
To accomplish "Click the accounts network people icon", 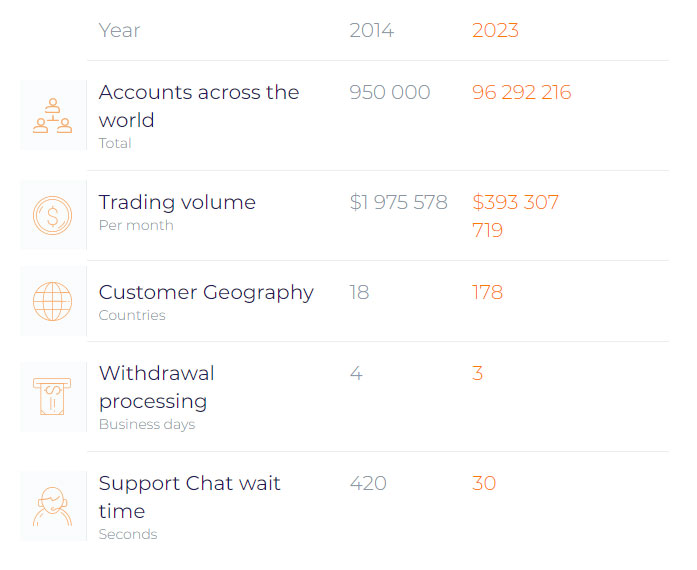I will 52,116.
